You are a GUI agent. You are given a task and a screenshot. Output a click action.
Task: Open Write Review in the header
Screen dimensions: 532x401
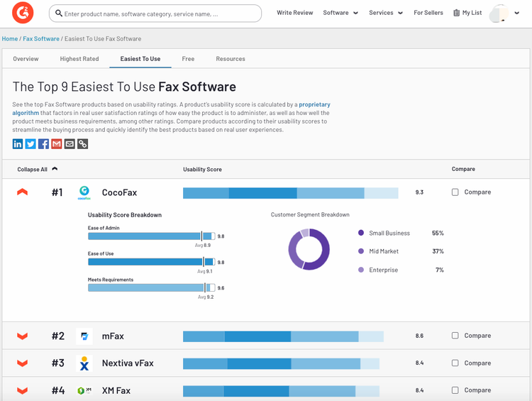coord(295,13)
